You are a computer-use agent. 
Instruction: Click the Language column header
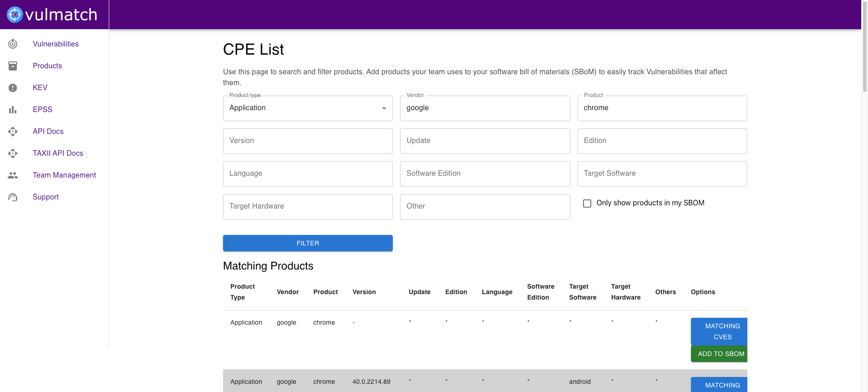tap(497, 292)
